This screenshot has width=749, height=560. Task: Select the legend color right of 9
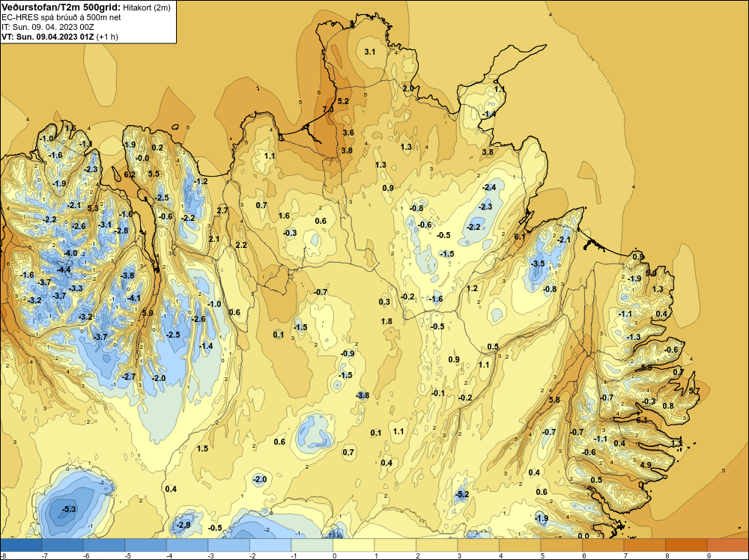[727, 545]
